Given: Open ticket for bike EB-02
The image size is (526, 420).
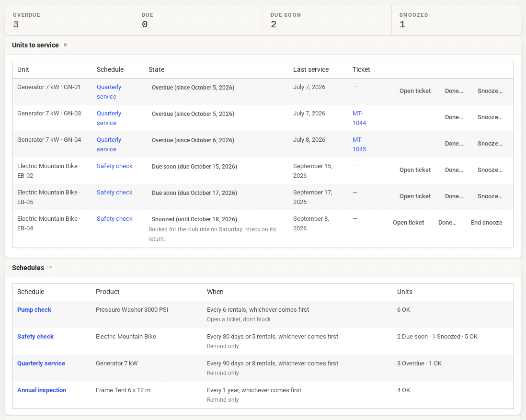Looking at the screenshot, I should (x=415, y=170).
